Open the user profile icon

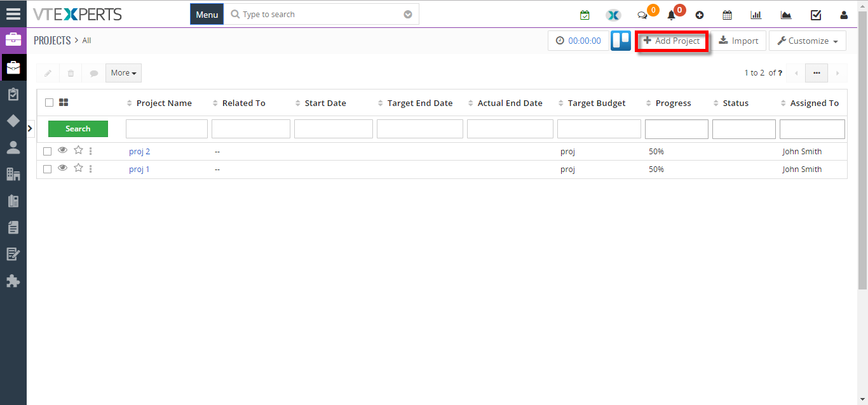(844, 15)
